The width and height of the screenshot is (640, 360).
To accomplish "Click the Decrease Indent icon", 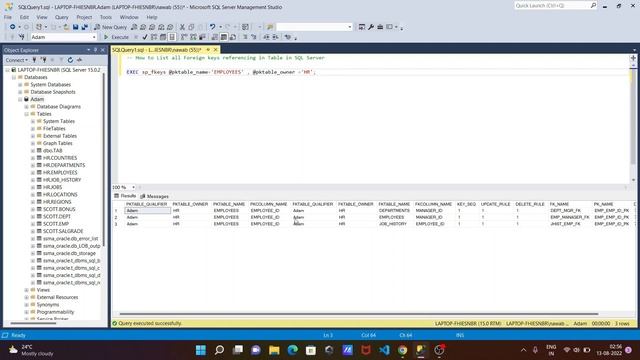I will pos(267,37).
